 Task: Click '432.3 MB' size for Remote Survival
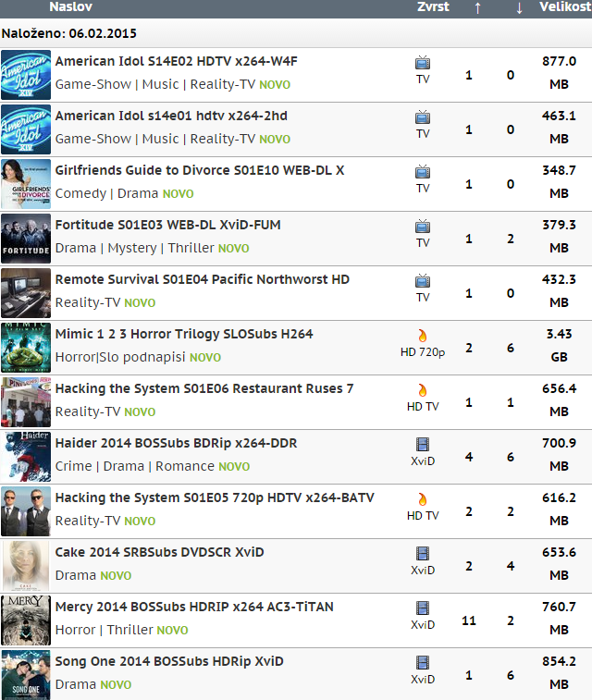pos(559,290)
